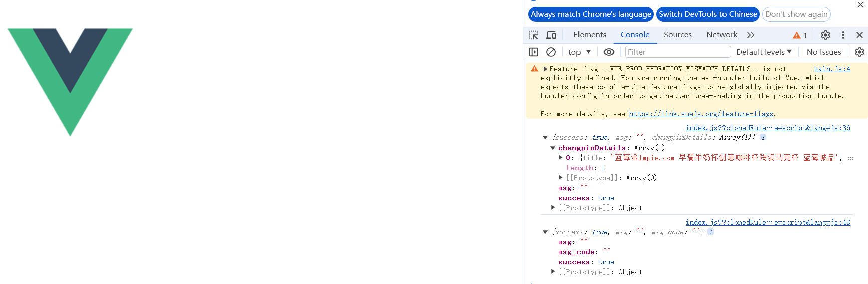Switch to the Elements tab

tap(590, 35)
